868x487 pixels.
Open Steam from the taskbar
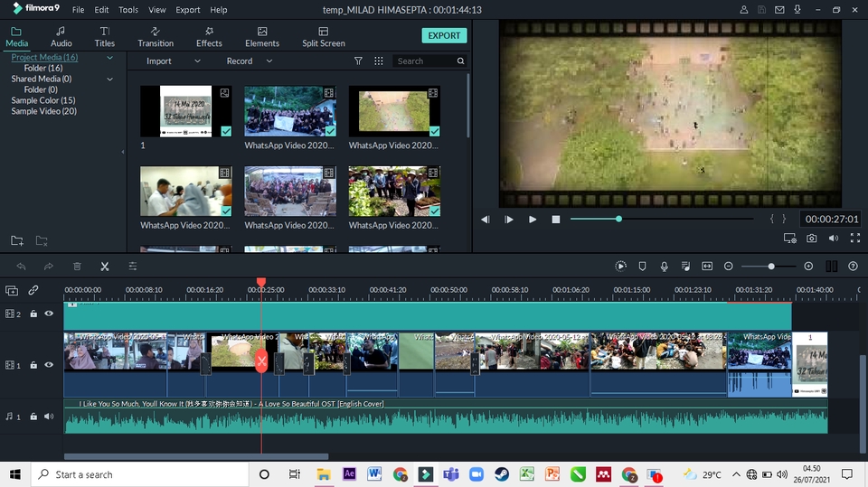[x=502, y=474]
